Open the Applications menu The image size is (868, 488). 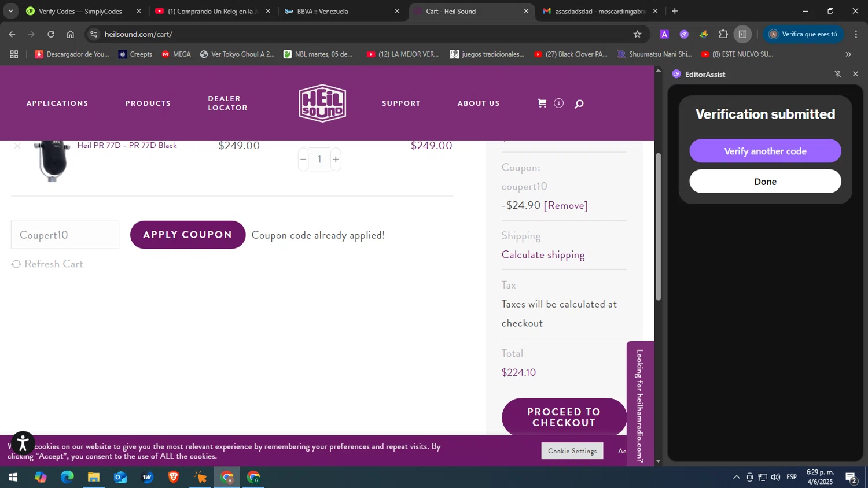57,103
